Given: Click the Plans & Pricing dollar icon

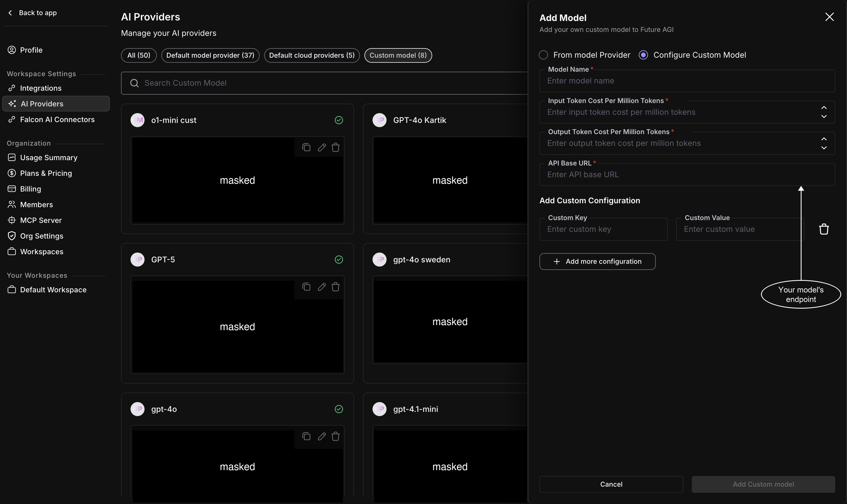Looking at the screenshot, I should (x=12, y=173).
